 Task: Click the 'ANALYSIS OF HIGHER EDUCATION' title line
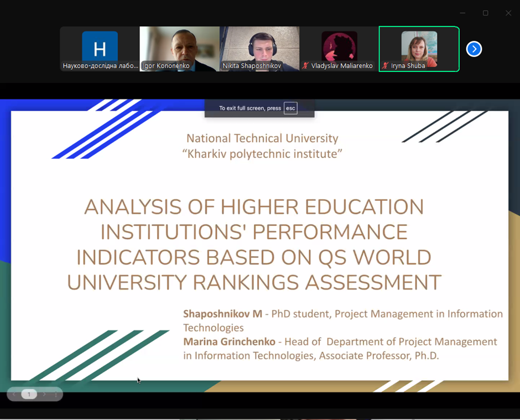pyautogui.click(x=254, y=207)
